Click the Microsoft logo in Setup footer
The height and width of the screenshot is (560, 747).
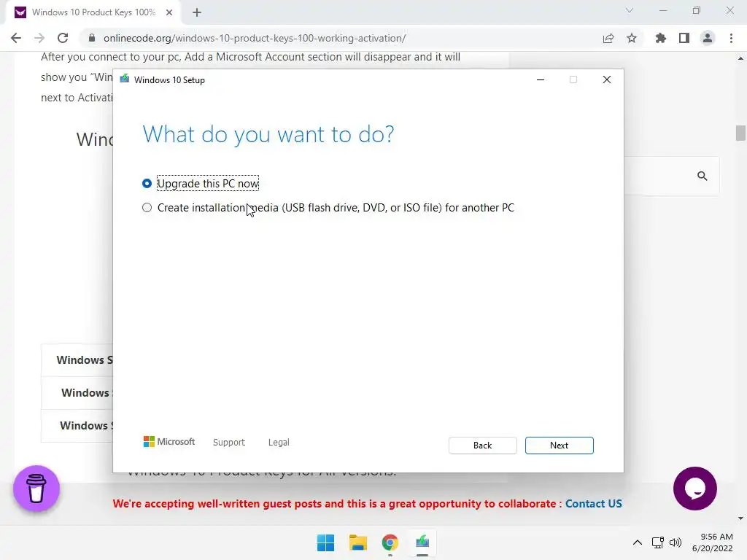pyautogui.click(x=169, y=442)
